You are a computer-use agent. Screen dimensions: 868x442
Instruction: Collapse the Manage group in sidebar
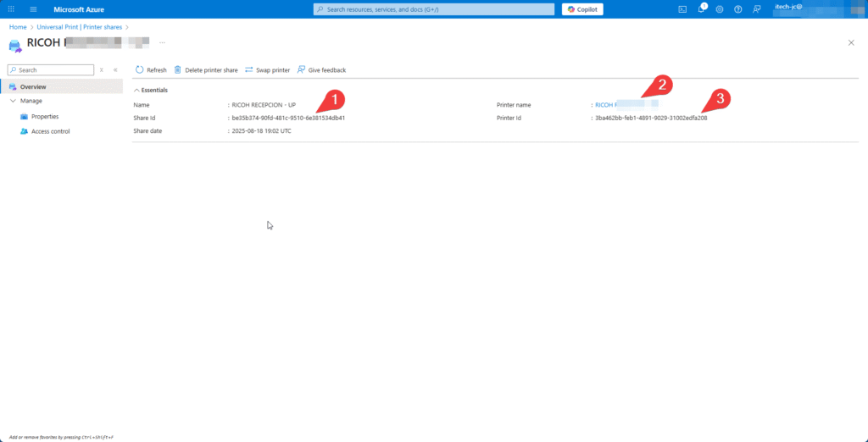coord(13,101)
